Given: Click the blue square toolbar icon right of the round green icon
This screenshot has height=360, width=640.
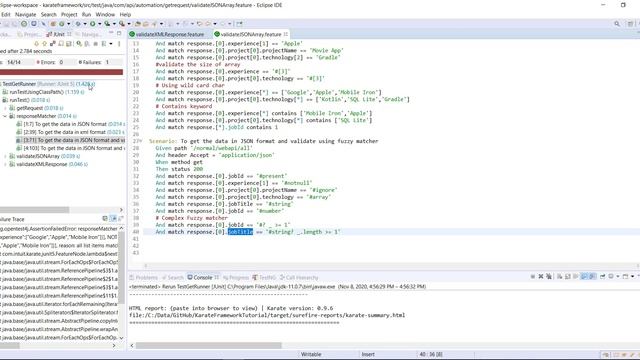Looking at the screenshot, I should (34, 24).
